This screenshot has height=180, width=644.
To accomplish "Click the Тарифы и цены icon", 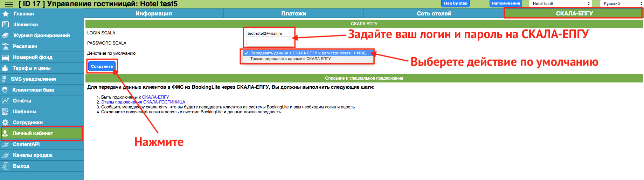I will pyautogui.click(x=5, y=68).
